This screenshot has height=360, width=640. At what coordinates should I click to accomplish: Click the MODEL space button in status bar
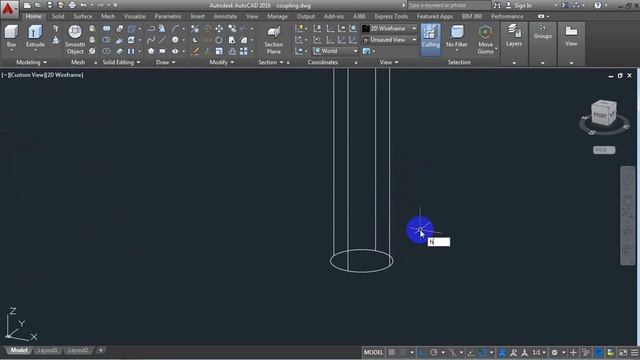373,352
